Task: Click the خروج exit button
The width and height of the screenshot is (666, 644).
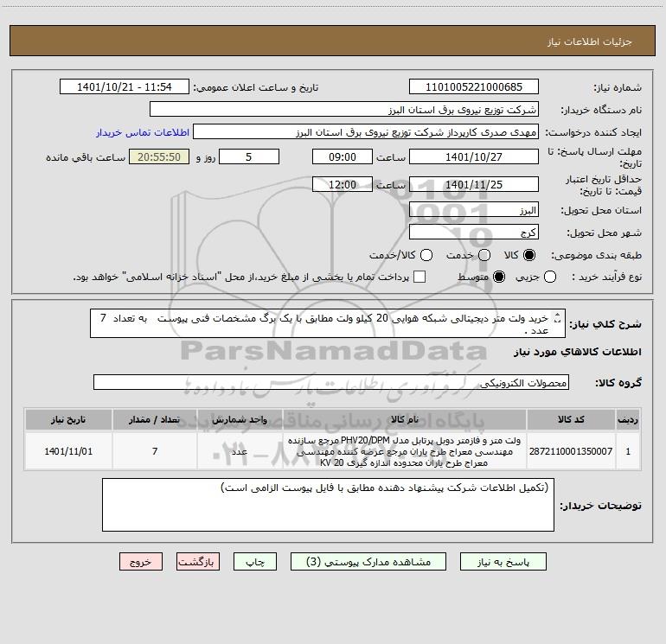Action: pyautogui.click(x=141, y=562)
